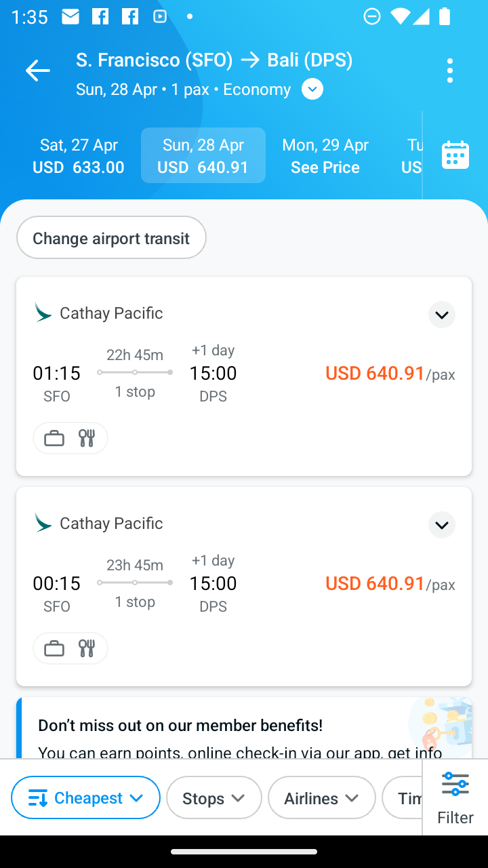Tap Cathay Pacific logo on first flight
The image size is (488, 868).
tap(43, 313)
